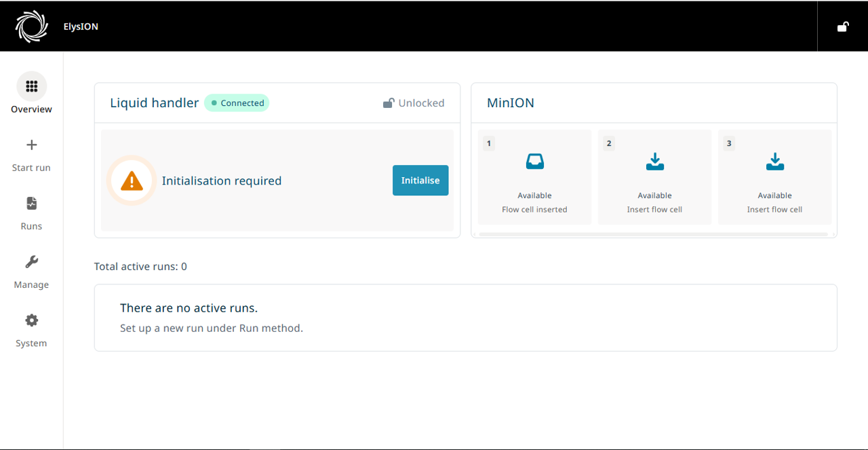Select the Overview label in sidebar
This screenshot has height=450, width=868.
pos(31,109)
